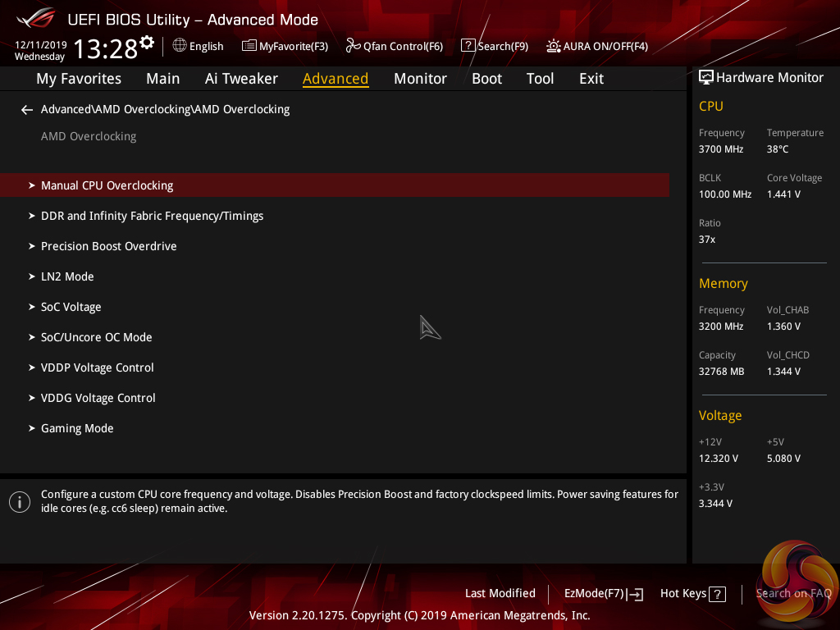This screenshot has width=840, height=630.
Task: Open the Monitor tab
Action: pos(420,79)
